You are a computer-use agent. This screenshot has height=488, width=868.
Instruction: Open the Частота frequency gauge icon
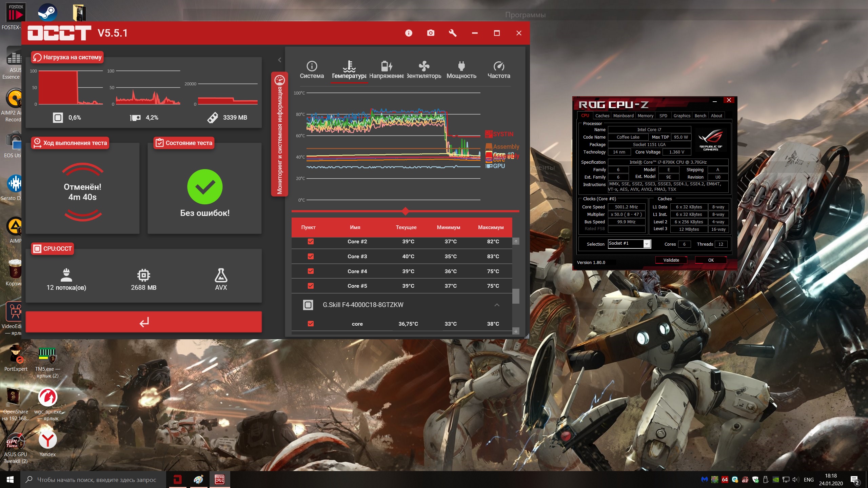(x=498, y=66)
